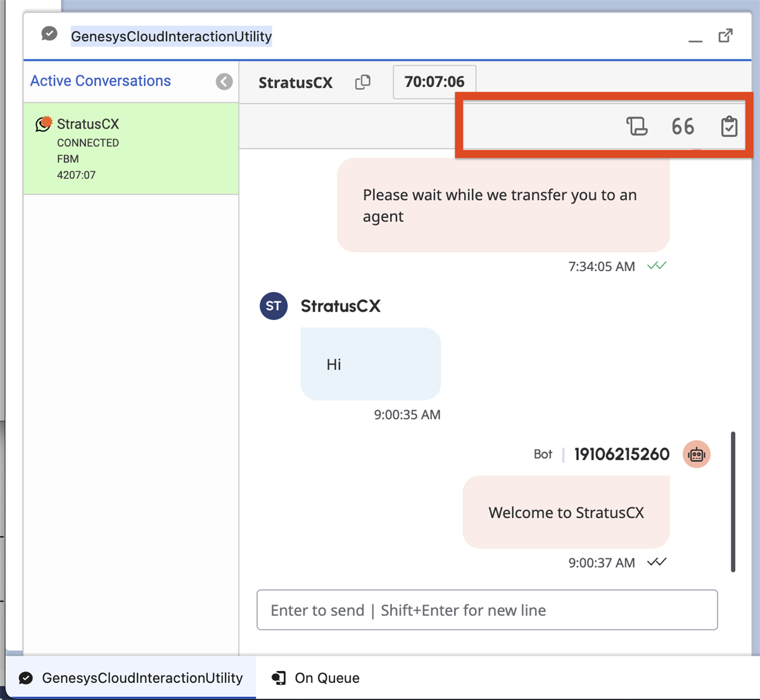This screenshot has height=700, width=760.
Task: Click the 'Hi' message bubble
Action: click(x=371, y=364)
